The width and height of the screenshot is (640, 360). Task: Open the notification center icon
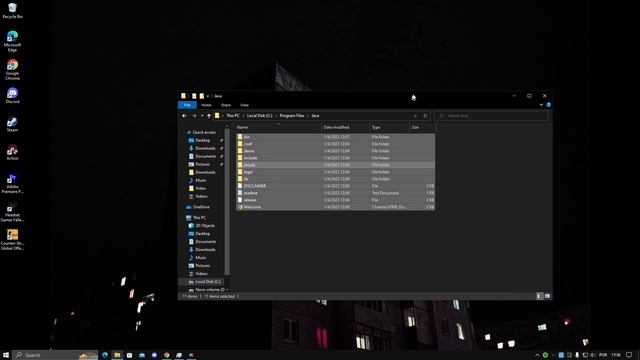coord(629,355)
